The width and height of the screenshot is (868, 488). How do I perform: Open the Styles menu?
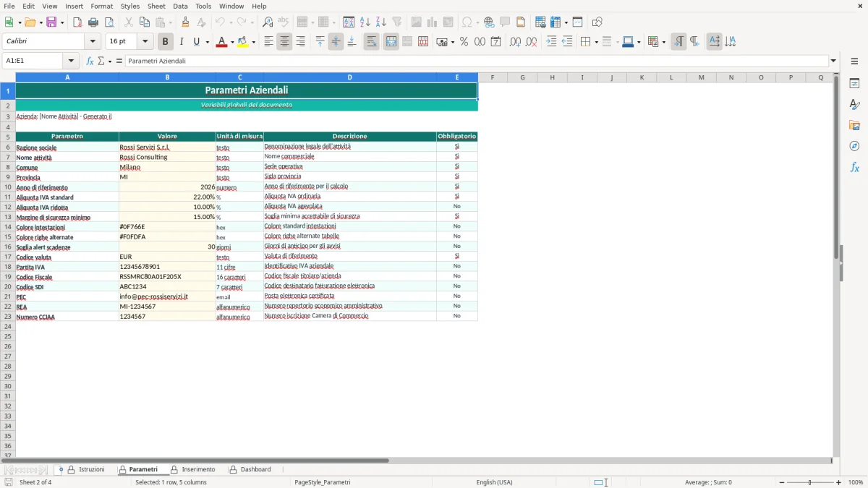click(x=130, y=6)
